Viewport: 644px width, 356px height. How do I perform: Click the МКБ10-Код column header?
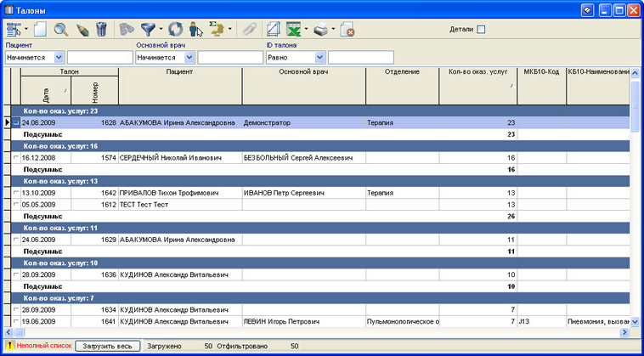[542, 86]
